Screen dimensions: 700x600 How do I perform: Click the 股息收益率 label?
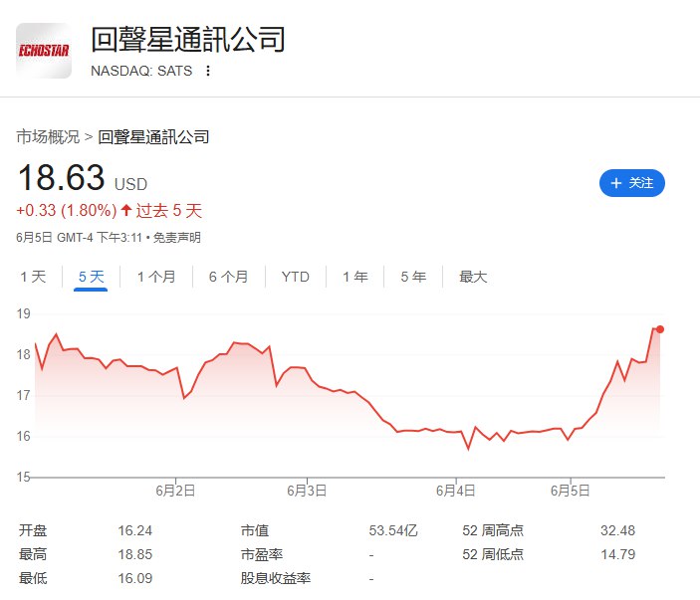pos(276,578)
